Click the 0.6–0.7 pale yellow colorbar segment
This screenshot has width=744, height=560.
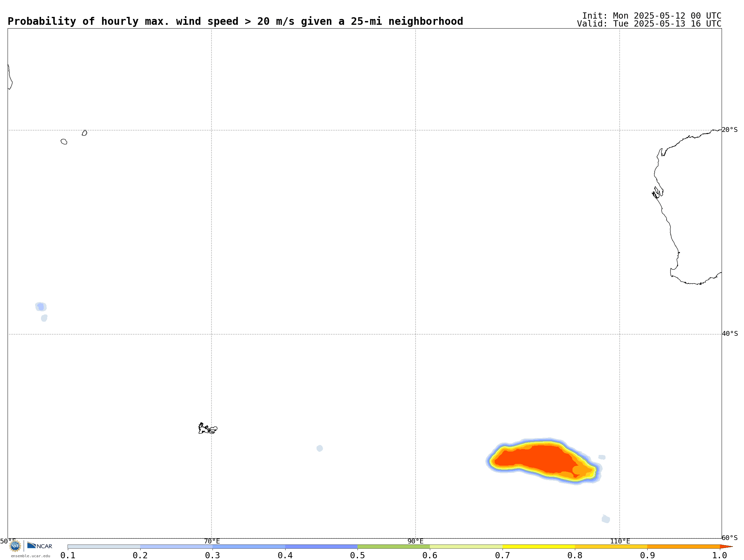click(x=466, y=547)
